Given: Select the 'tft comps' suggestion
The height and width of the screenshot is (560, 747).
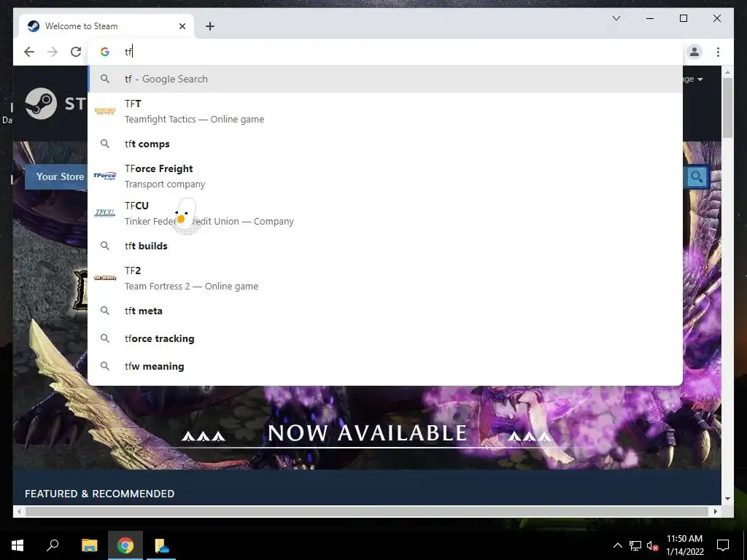Looking at the screenshot, I should point(385,144).
